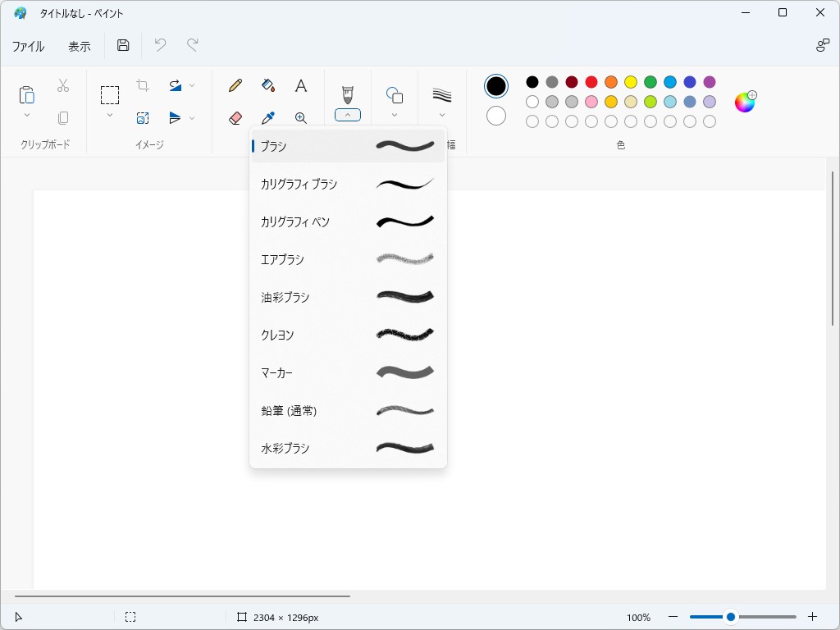Click the Brushes tool icon
Screen dimensions: 840x630
coord(348,94)
